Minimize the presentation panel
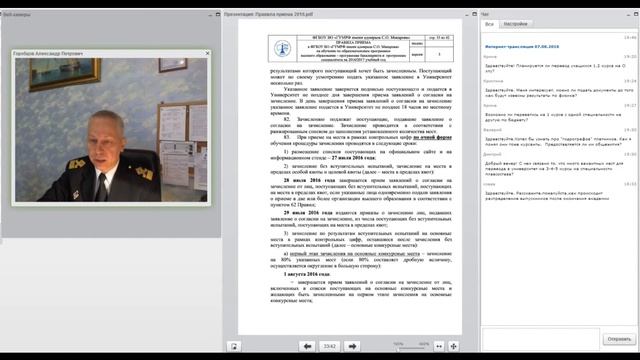Viewport: 640px width, 360px height. pyautogui.click(x=467, y=14)
